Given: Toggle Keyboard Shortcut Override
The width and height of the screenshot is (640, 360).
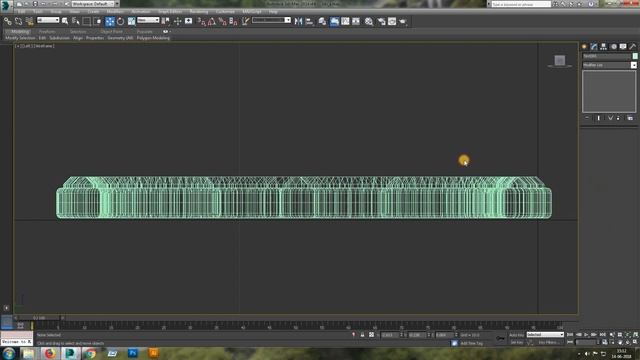Looking at the screenshot, I should tap(189, 21).
